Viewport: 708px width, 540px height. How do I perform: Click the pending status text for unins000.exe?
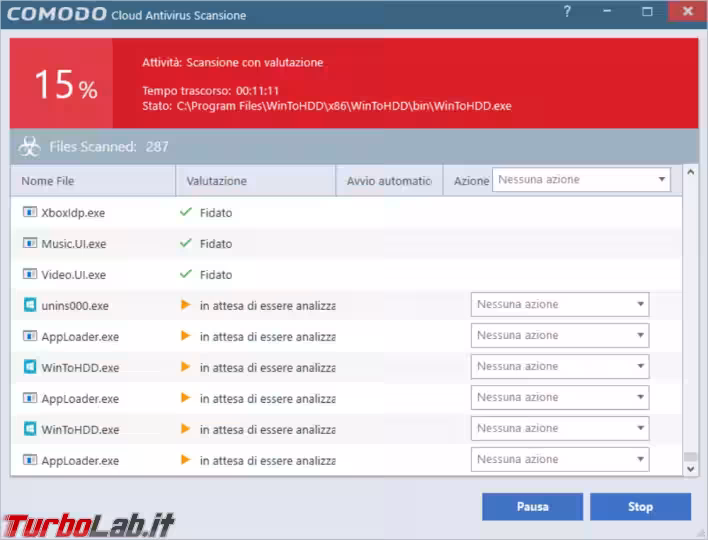(267, 306)
